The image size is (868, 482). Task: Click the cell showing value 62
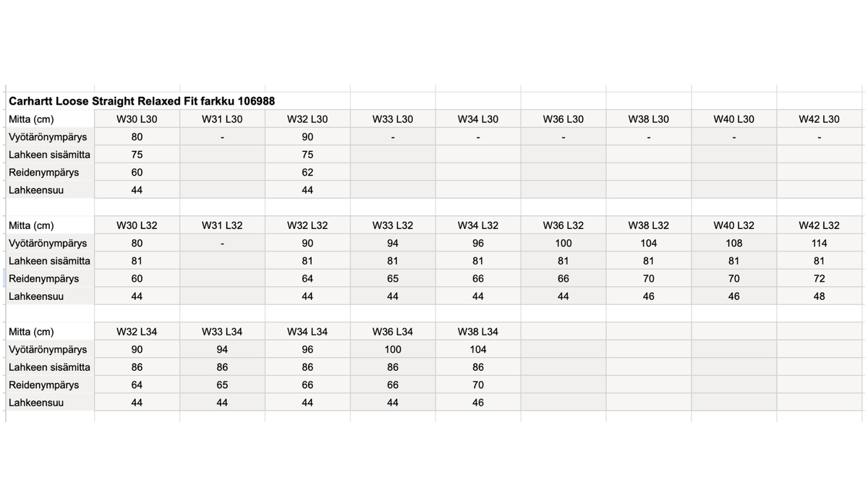point(307,172)
